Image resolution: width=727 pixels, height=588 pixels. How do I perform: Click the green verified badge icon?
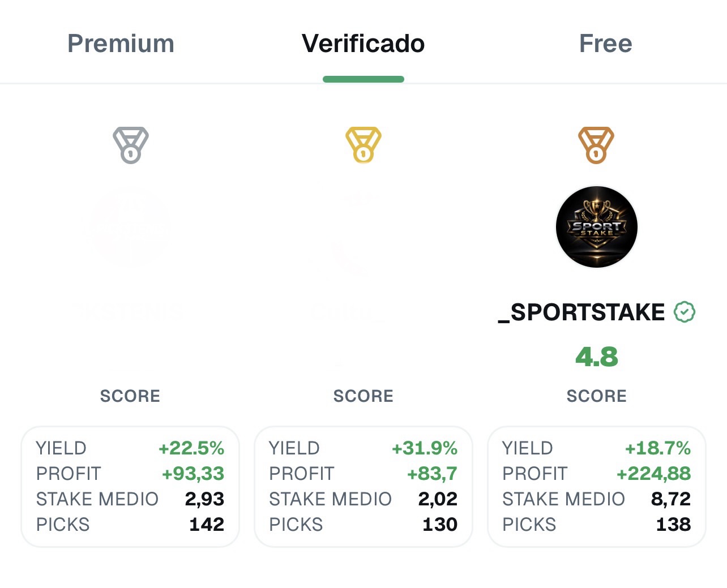click(685, 312)
